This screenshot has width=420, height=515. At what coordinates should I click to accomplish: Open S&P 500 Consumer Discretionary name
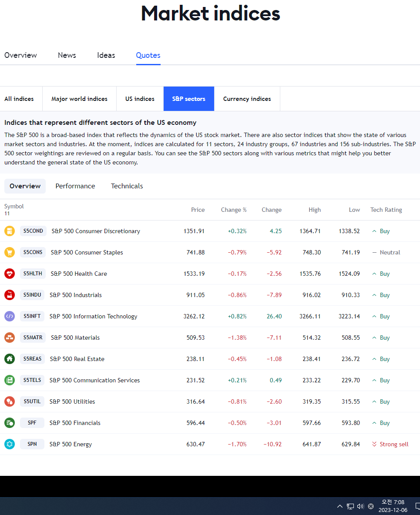point(96,231)
